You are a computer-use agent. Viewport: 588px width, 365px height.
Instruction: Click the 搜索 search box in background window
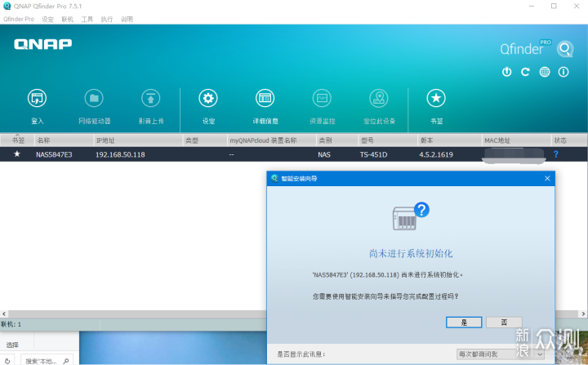pyautogui.click(x=47, y=360)
